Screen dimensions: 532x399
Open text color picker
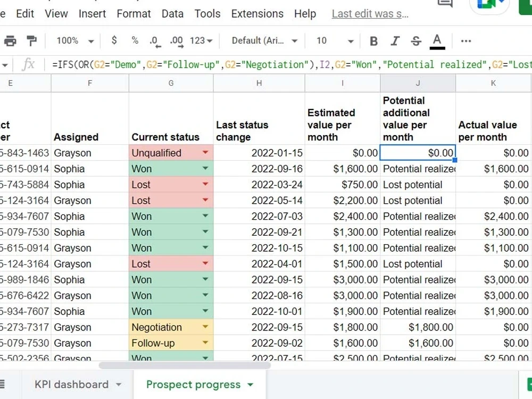click(437, 40)
